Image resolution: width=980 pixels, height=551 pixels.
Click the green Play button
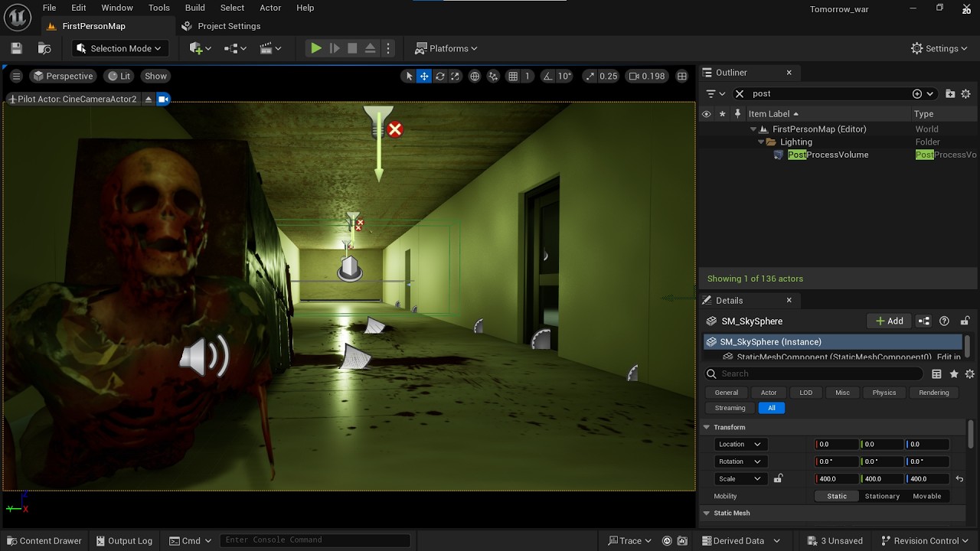tap(316, 48)
